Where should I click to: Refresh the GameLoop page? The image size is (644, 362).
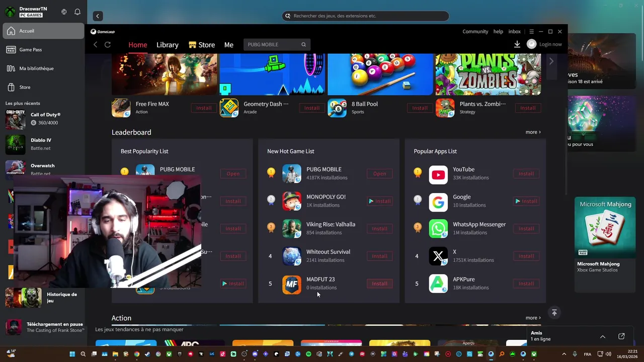pos(107,45)
